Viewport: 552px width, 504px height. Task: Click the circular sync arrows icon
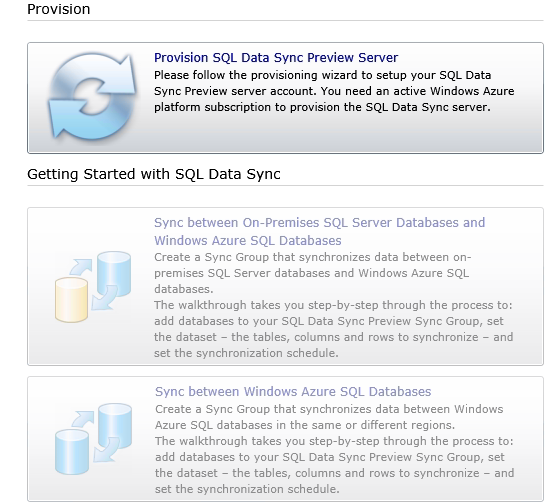tap(92, 96)
